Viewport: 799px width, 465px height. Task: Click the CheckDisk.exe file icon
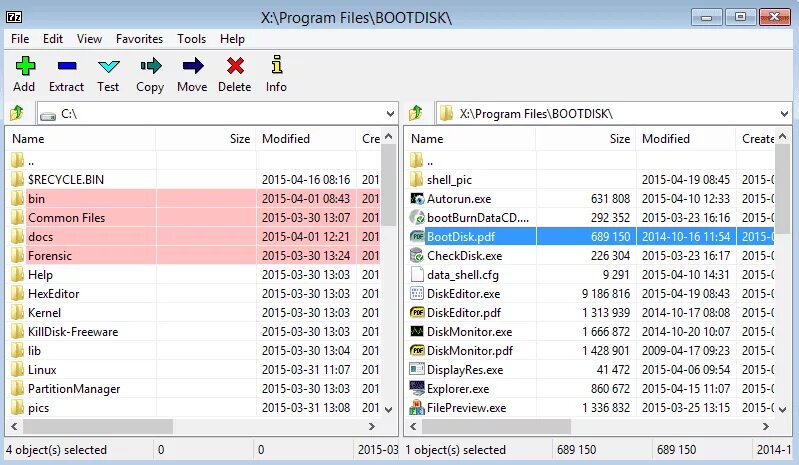tap(417, 256)
